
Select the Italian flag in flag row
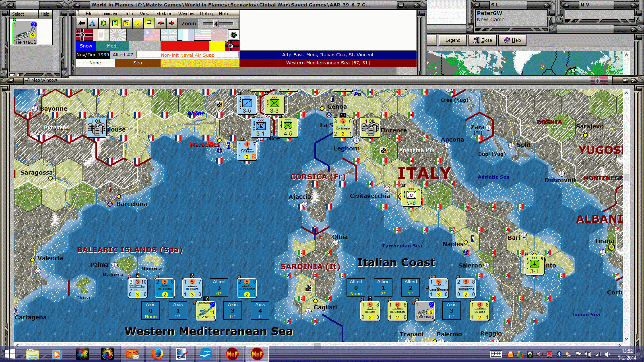(x=101, y=35)
